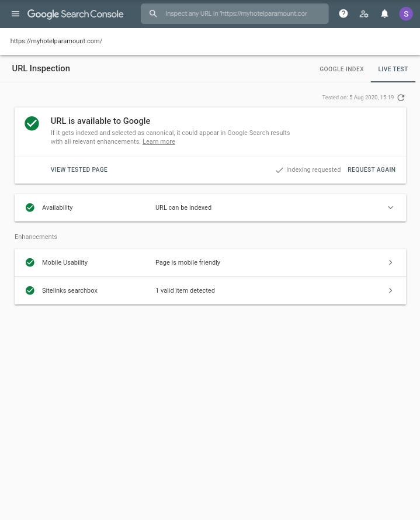Open Sitelinks searchbox details arrow

(390, 290)
